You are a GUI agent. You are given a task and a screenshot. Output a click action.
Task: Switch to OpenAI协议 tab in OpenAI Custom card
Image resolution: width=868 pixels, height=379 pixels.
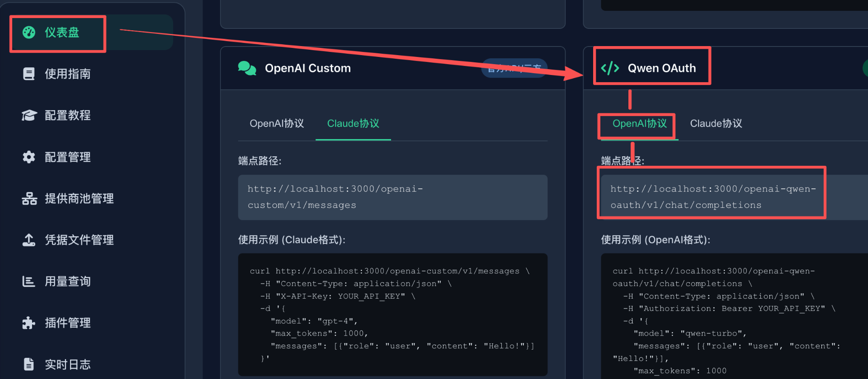(277, 124)
